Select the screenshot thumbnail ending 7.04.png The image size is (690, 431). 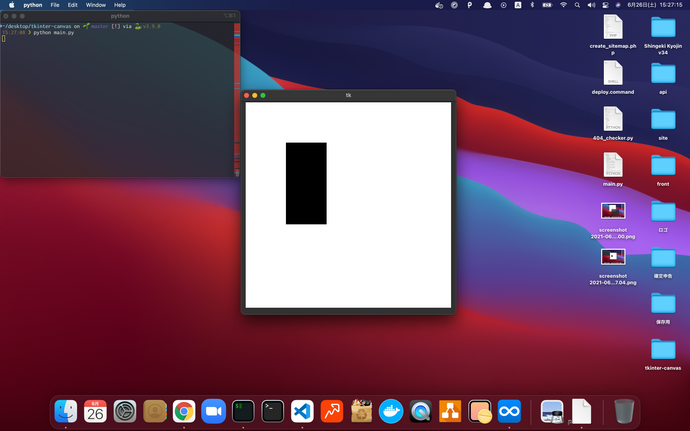pos(613,257)
